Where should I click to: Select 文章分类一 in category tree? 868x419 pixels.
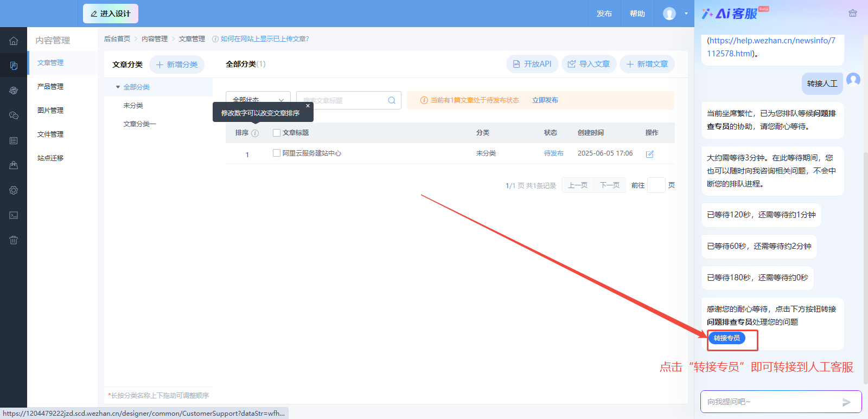(139, 124)
